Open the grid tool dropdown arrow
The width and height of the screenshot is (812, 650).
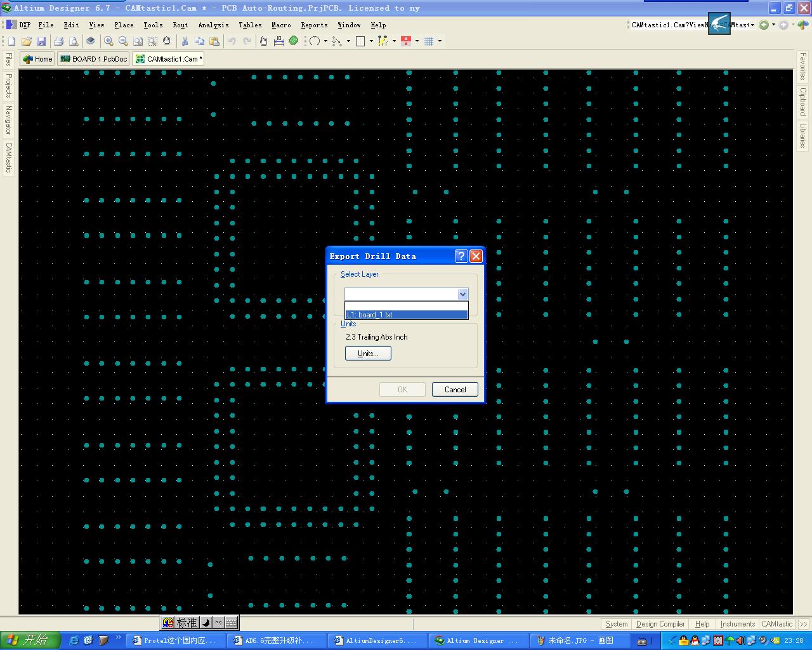(x=440, y=41)
